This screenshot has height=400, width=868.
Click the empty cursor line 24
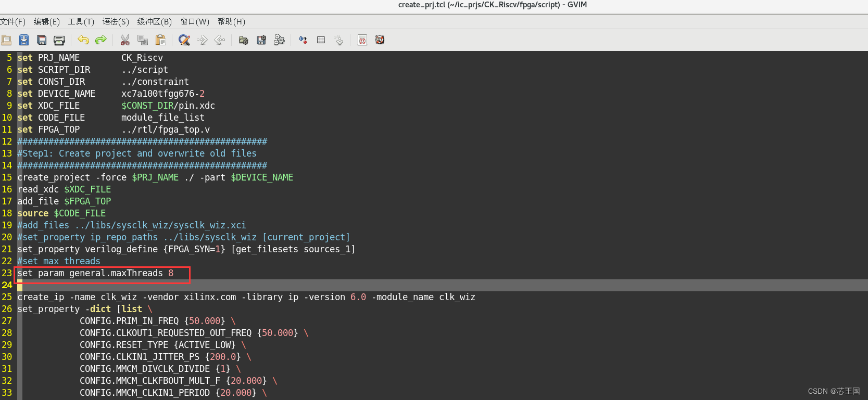coord(443,285)
